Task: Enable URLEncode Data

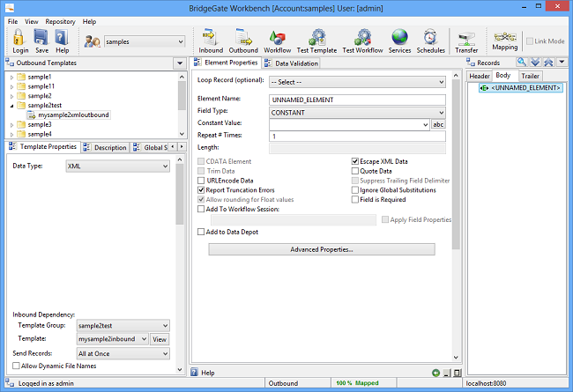Action: click(201, 181)
